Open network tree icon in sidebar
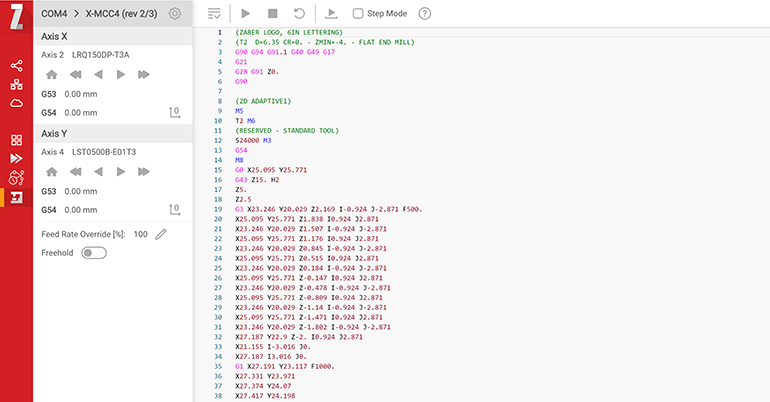Viewport: 770px width, 402px height. (x=16, y=84)
